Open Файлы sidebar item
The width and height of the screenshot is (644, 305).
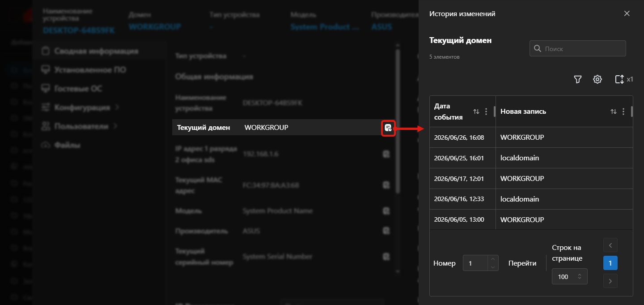tap(98, 145)
